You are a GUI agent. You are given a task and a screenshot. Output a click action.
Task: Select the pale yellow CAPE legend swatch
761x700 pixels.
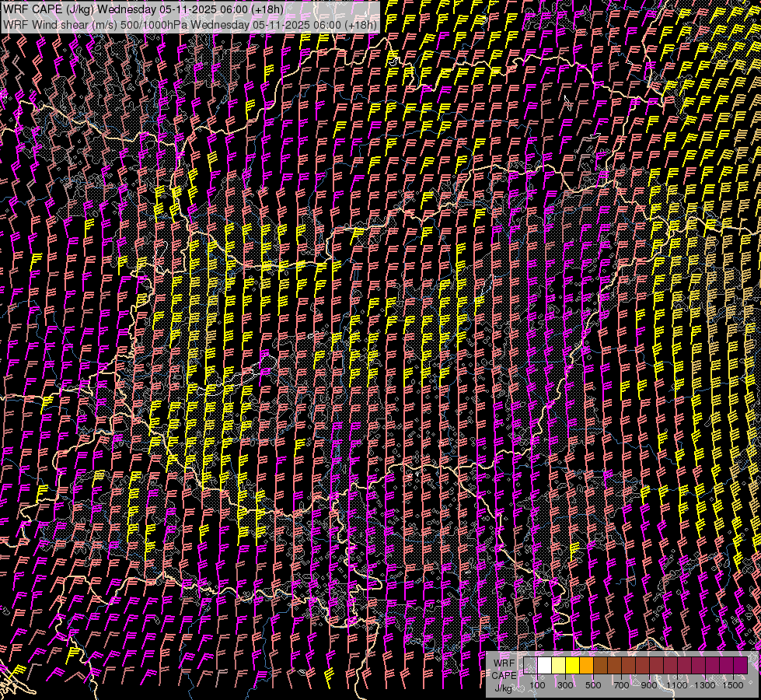click(x=558, y=666)
